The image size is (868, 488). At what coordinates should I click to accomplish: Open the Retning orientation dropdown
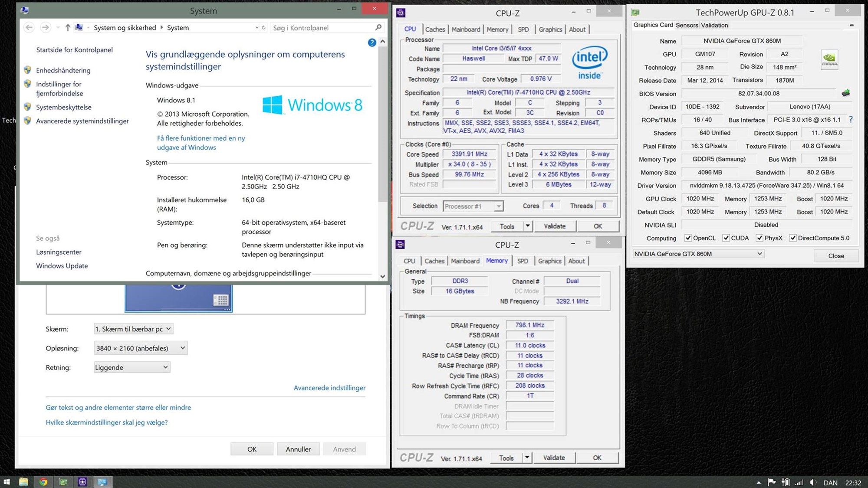coord(132,367)
